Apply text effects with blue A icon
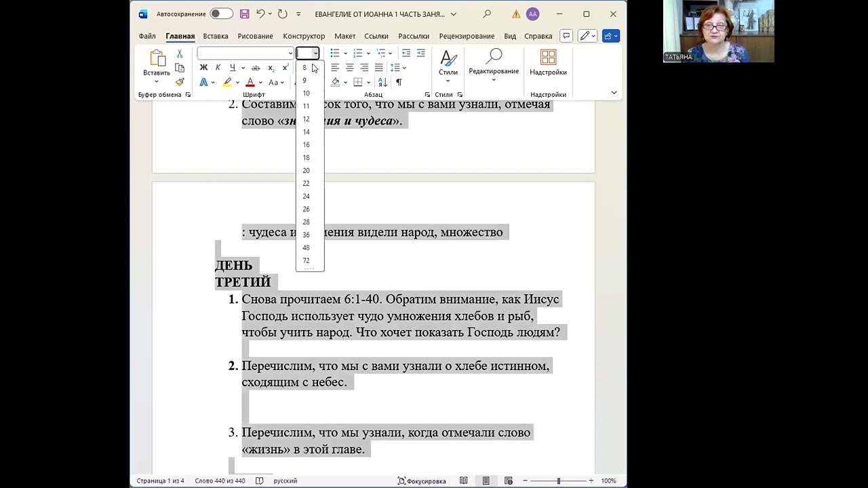 (203, 82)
